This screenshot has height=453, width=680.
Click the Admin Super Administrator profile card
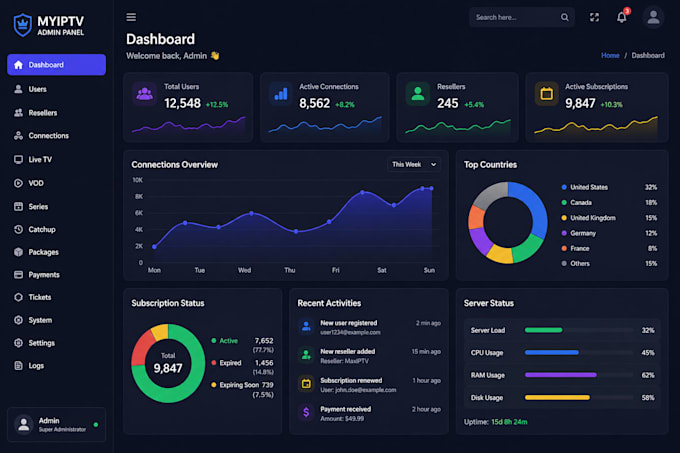(x=56, y=424)
